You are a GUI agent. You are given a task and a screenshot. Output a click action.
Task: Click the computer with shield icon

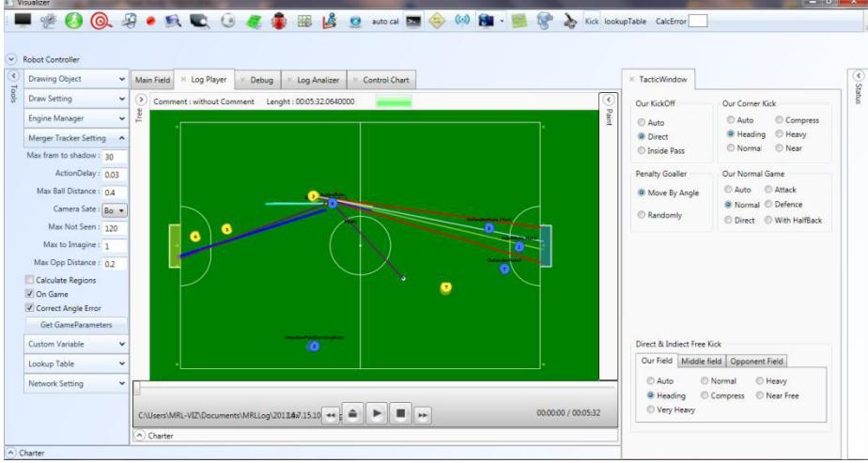click(x=129, y=21)
